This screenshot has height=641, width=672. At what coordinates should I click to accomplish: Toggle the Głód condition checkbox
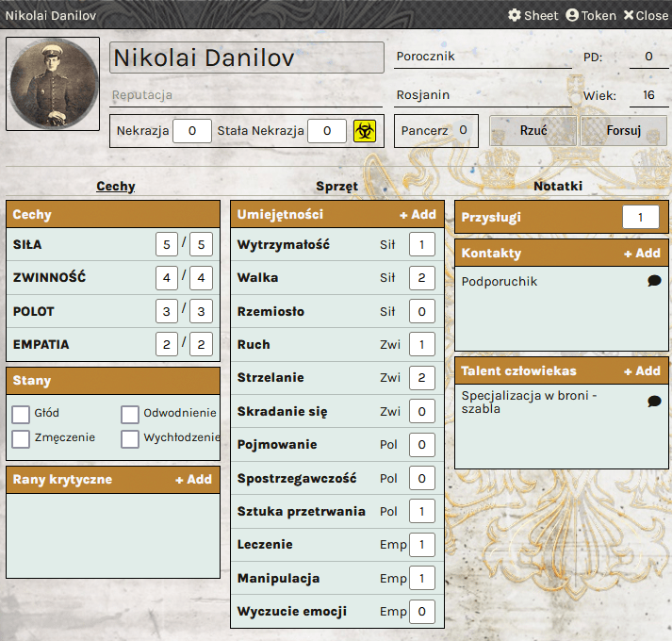(x=21, y=414)
